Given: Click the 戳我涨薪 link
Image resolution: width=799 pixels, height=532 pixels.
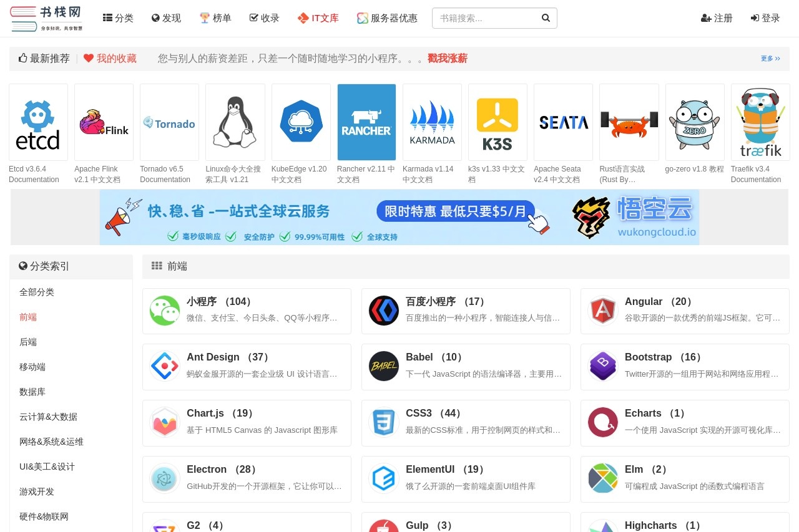Looking at the screenshot, I should (x=448, y=58).
